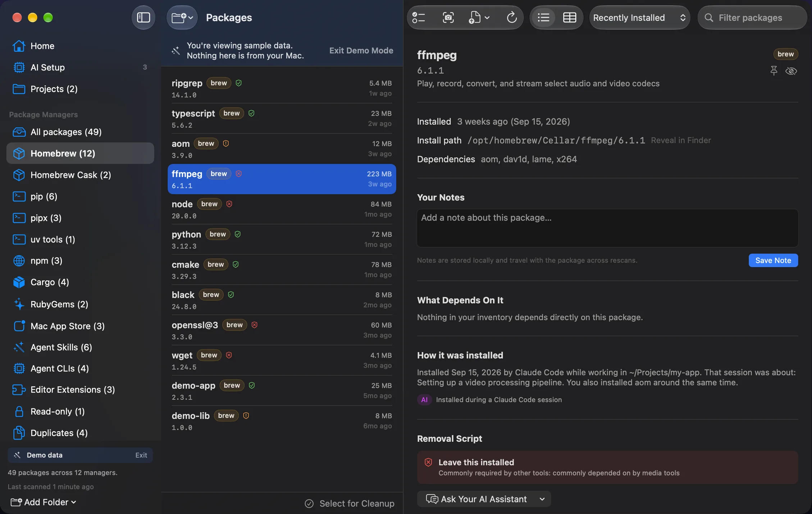This screenshot has height=514, width=812.
Task: Open AI Setup in the sidebar
Action: pyautogui.click(x=80, y=67)
